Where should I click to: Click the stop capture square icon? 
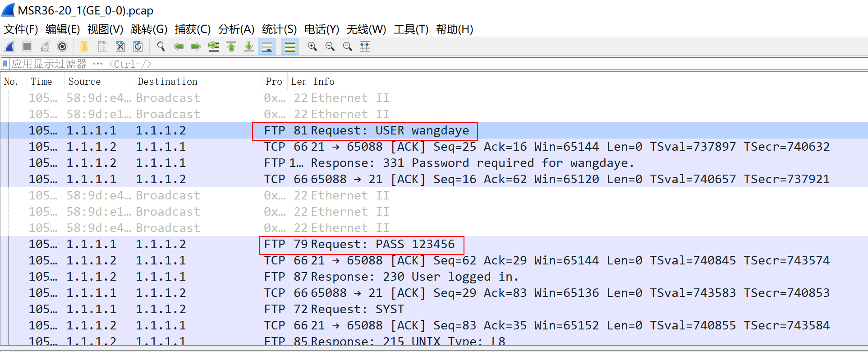27,46
